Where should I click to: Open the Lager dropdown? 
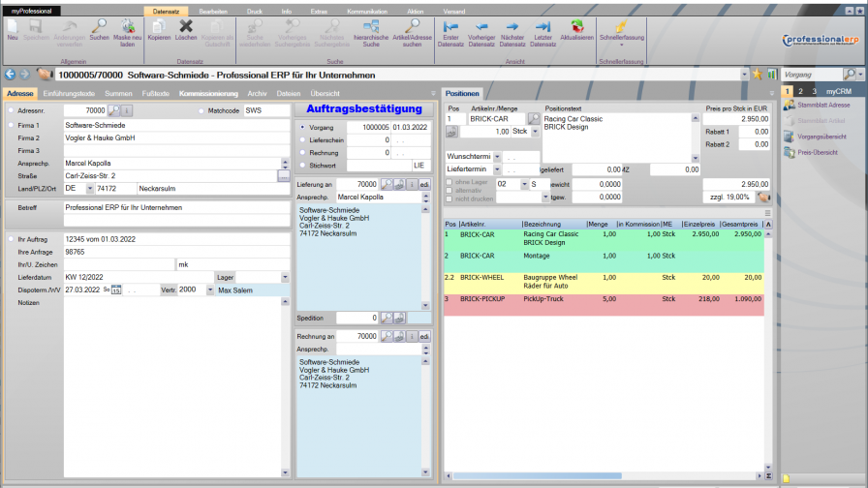(284, 276)
